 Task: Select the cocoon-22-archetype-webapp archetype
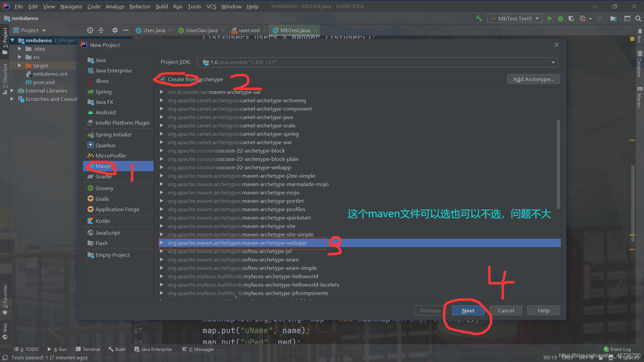(x=360, y=167)
